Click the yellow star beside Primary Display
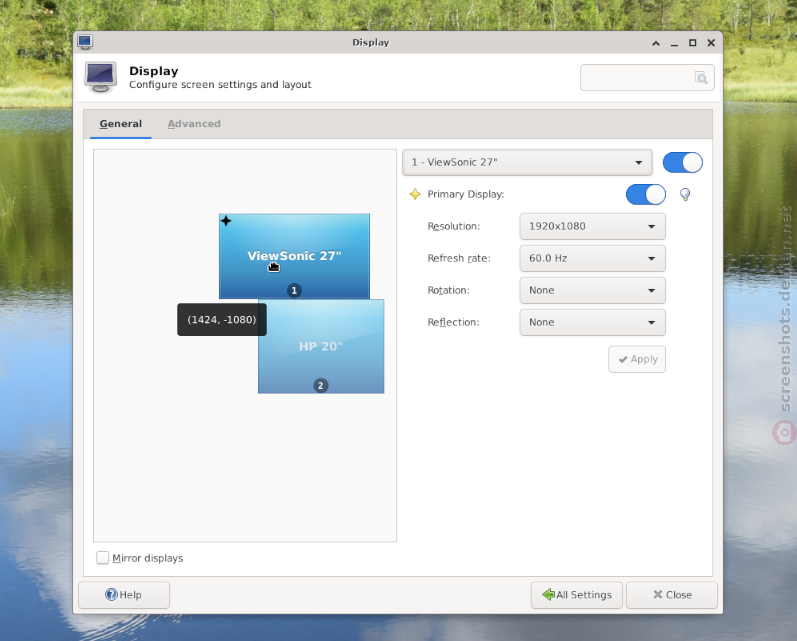The image size is (797, 641). 415,194
